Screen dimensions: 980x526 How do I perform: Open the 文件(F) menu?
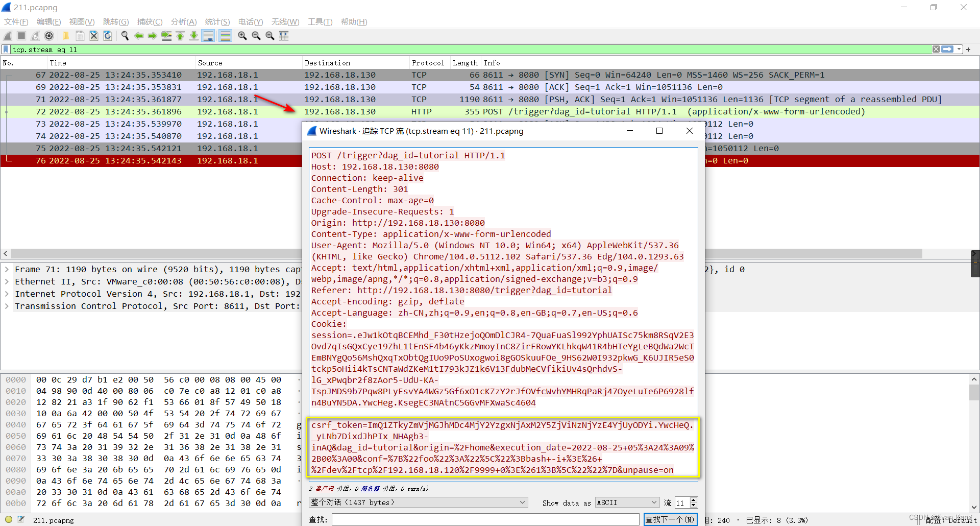16,22
